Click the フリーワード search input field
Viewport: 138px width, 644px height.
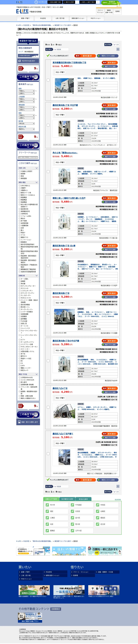tap(28, 157)
